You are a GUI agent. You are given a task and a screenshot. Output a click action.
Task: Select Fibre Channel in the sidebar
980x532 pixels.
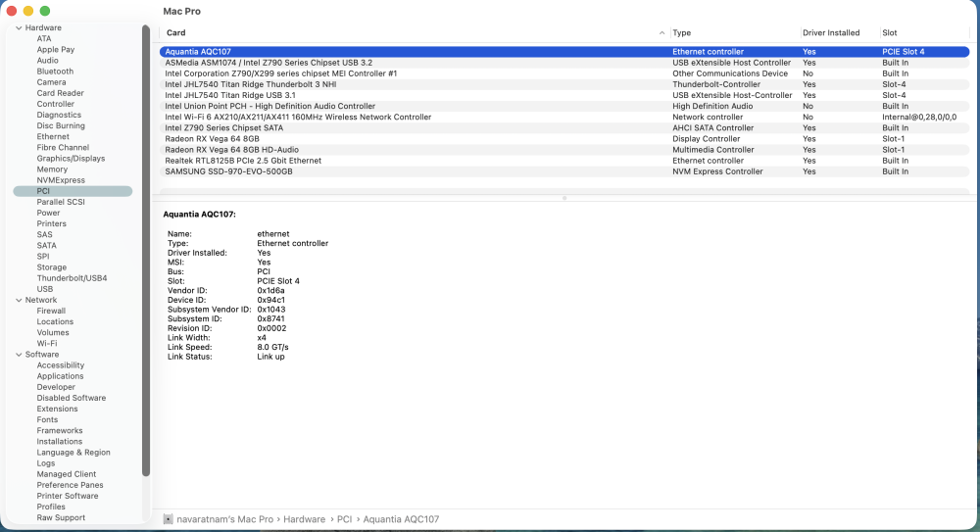tap(63, 148)
